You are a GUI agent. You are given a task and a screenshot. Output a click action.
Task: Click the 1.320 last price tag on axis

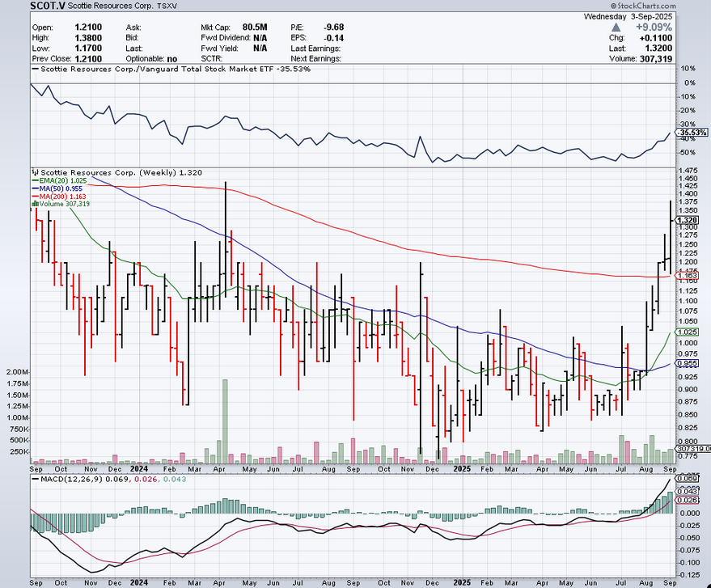[x=688, y=220]
